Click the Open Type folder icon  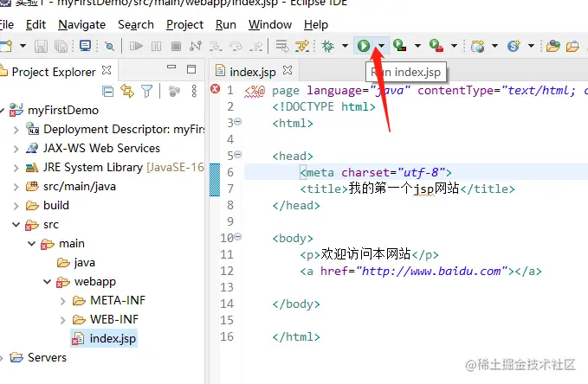tap(552, 46)
